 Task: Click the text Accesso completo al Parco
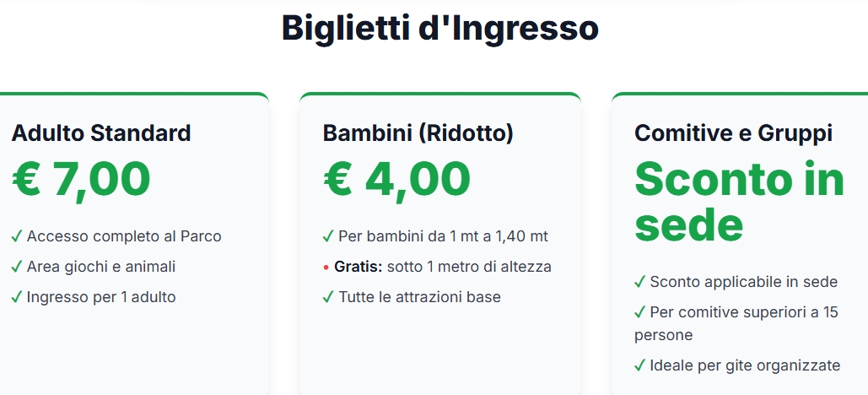[124, 236]
